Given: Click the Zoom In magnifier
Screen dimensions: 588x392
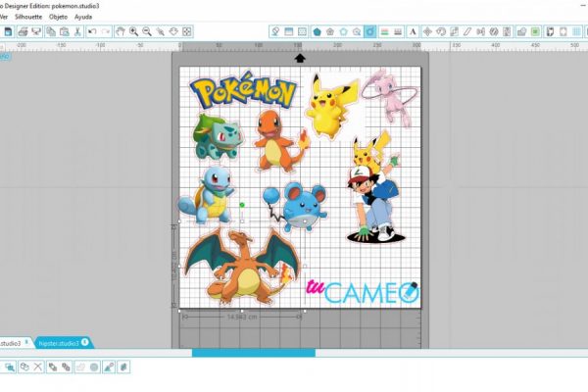Looking at the screenshot, I should tap(133, 31).
